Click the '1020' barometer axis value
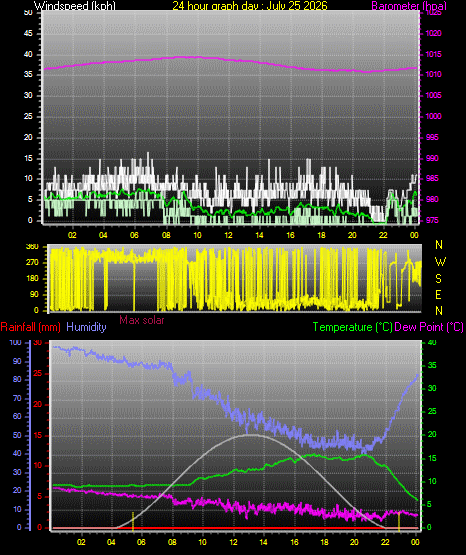The width and height of the screenshot is (466, 555). click(433, 33)
